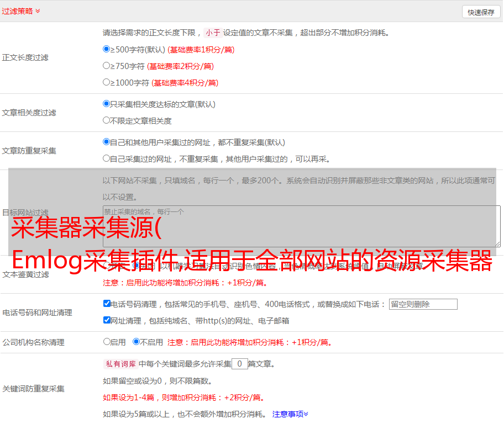Select 启用 for 公司机构名称清理
The width and height of the screenshot is (504, 424).
tap(107, 342)
